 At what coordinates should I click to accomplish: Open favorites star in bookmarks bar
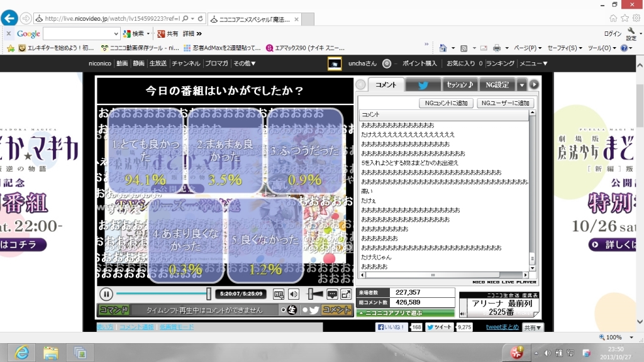11,48
